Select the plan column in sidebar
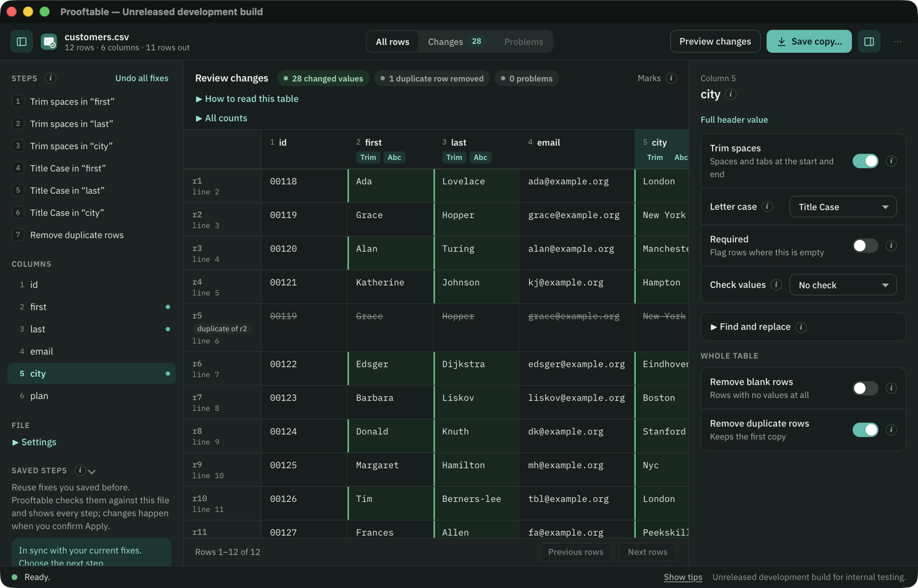The width and height of the screenshot is (918, 588). [92, 396]
